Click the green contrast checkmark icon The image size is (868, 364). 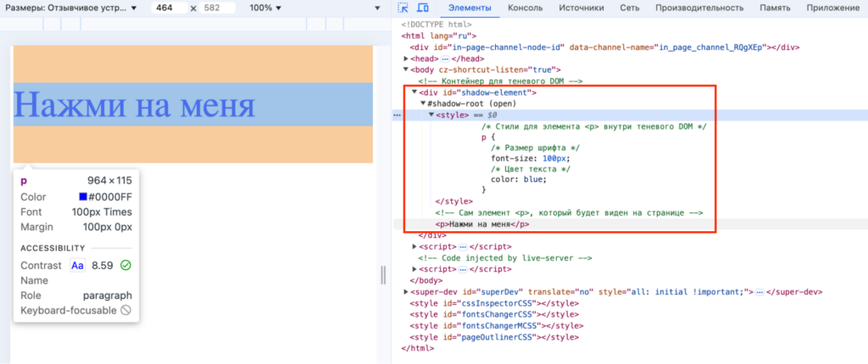click(x=126, y=265)
